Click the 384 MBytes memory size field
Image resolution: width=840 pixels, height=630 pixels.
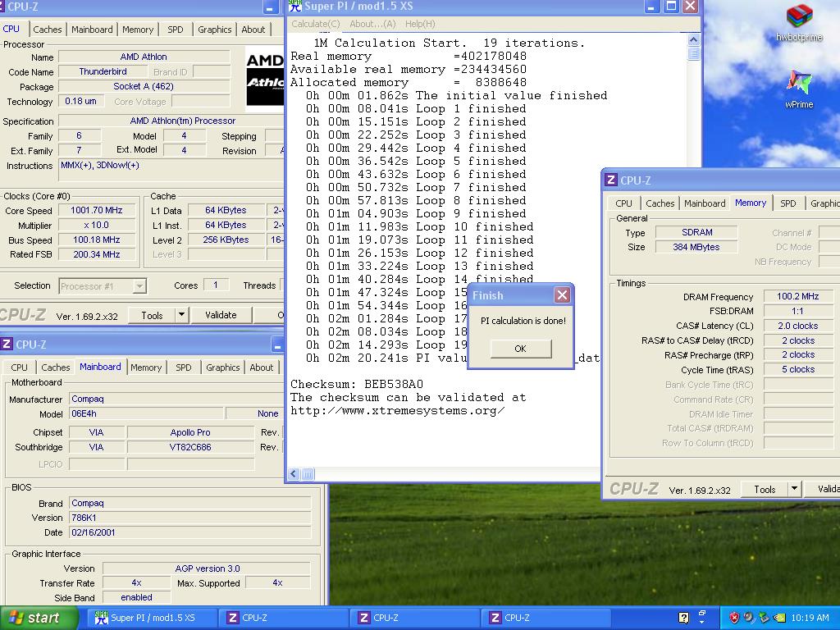[696, 248]
